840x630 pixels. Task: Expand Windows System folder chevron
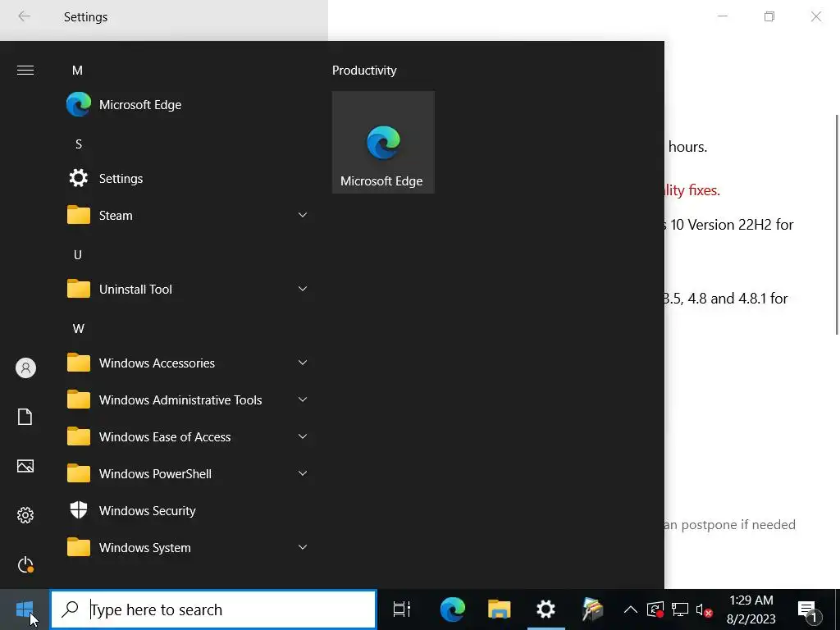(x=303, y=547)
